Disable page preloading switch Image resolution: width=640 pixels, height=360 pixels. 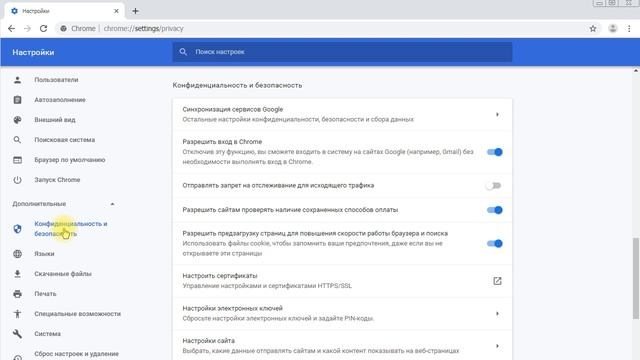494,244
